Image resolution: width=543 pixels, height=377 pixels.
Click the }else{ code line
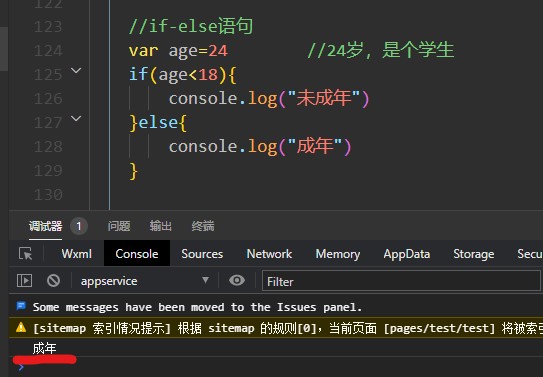click(158, 123)
